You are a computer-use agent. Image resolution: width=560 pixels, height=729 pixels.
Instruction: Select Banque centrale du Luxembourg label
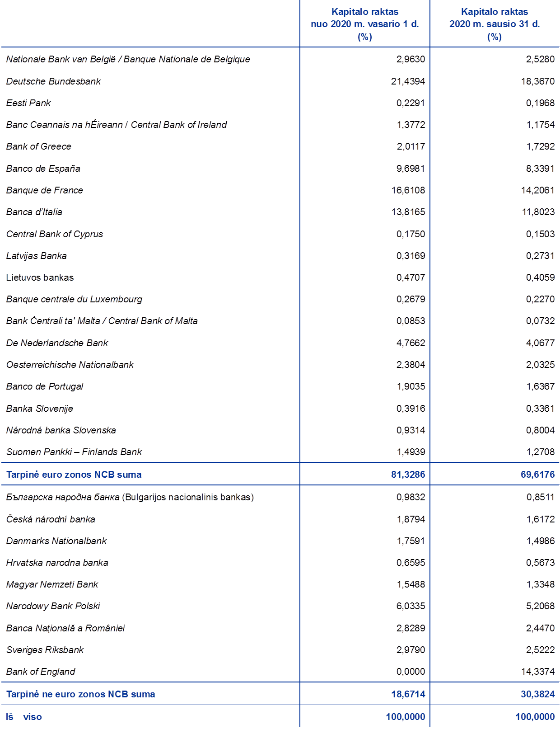pyautogui.click(x=74, y=299)
